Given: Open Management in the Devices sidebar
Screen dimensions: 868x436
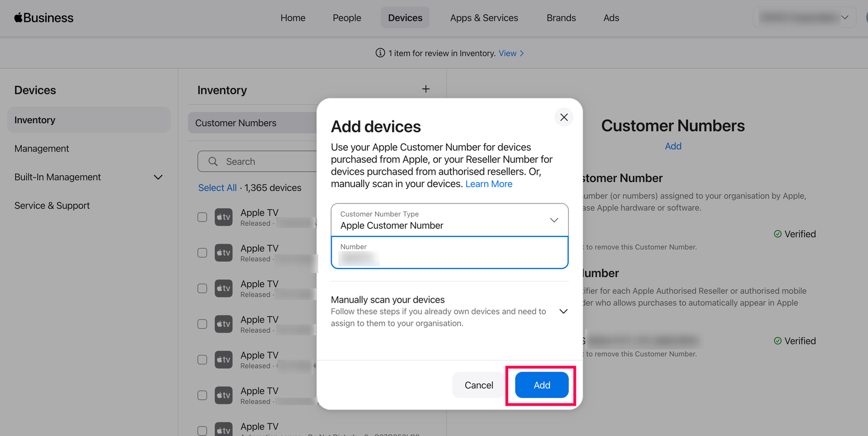Looking at the screenshot, I should [x=42, y=149].
